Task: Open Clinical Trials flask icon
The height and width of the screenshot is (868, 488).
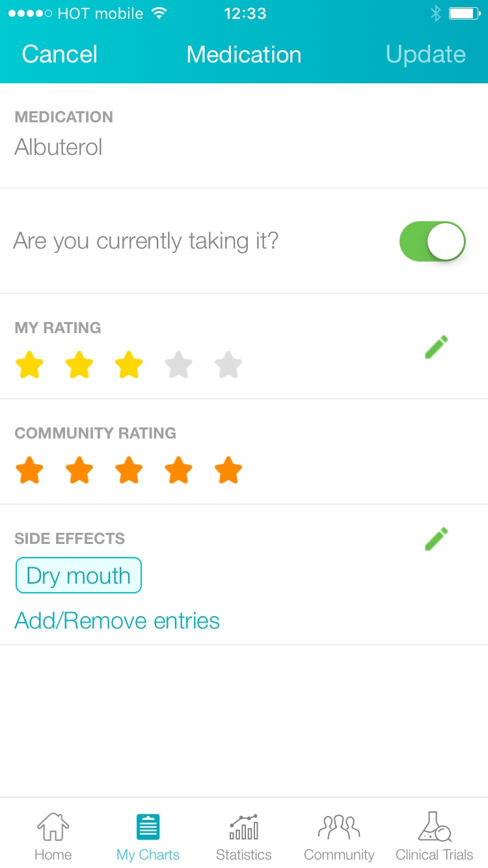Action: (434, 827)
